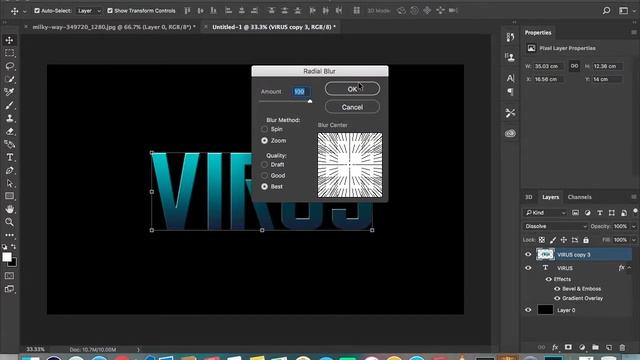This screenshot has height=360, width=640.
Task: Choose Spin blur method
Action: coord(264,129)
